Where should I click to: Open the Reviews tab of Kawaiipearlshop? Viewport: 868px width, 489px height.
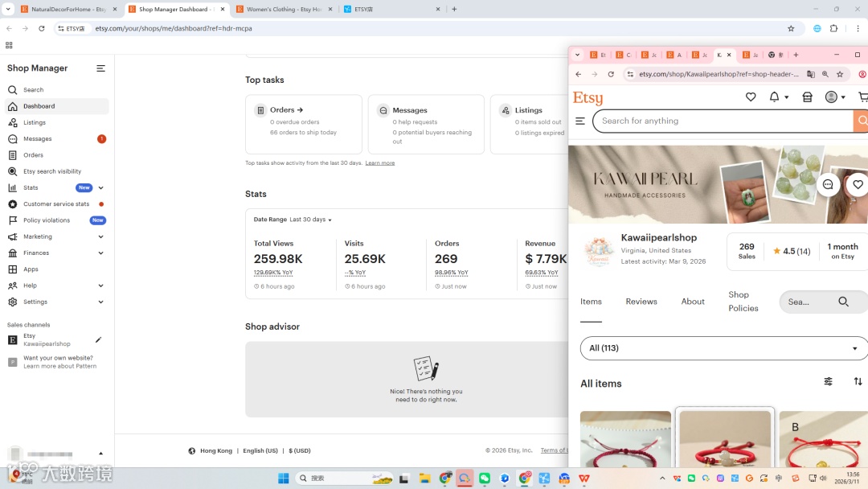point(641,302)
